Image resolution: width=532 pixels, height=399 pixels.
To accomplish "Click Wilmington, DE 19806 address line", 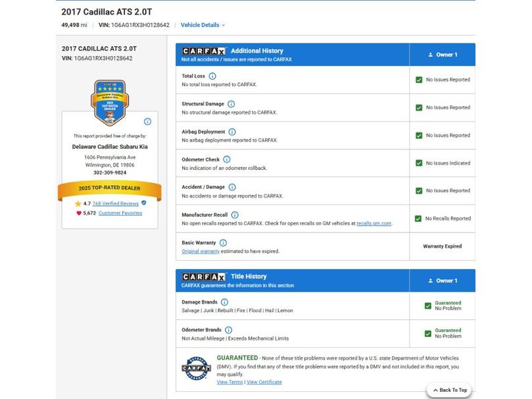I will [x=110, y=165].
